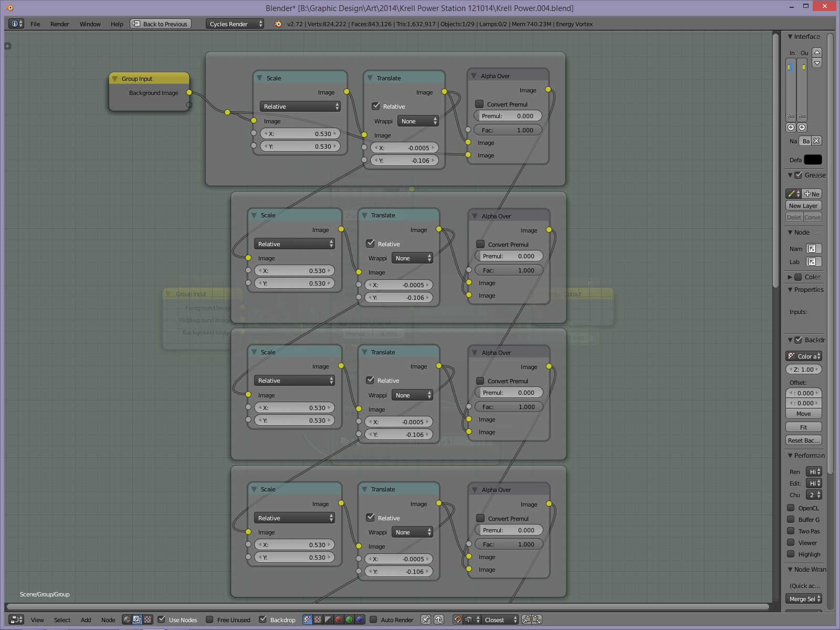Click the node Name field

pyautogui.click(x=814, y=248)
